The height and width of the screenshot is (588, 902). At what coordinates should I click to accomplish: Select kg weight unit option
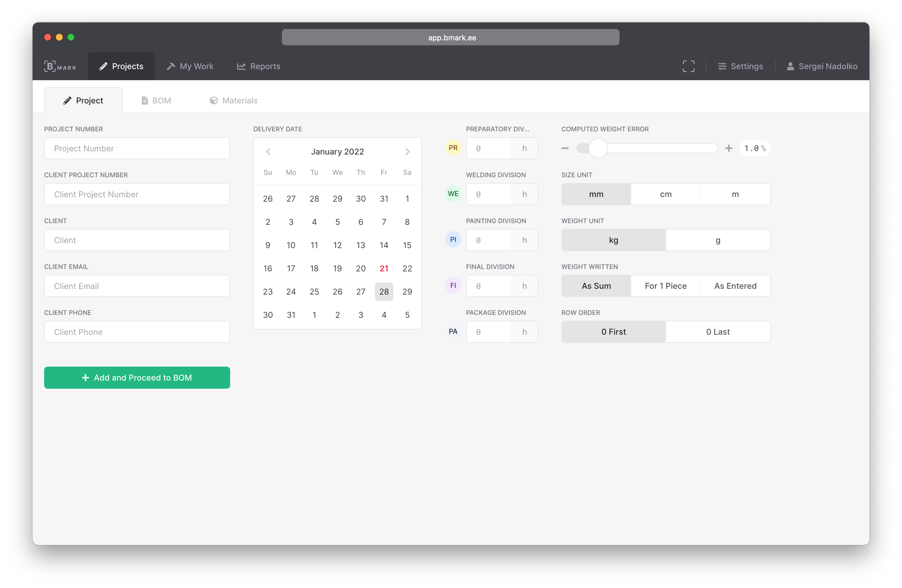point(613,240)
